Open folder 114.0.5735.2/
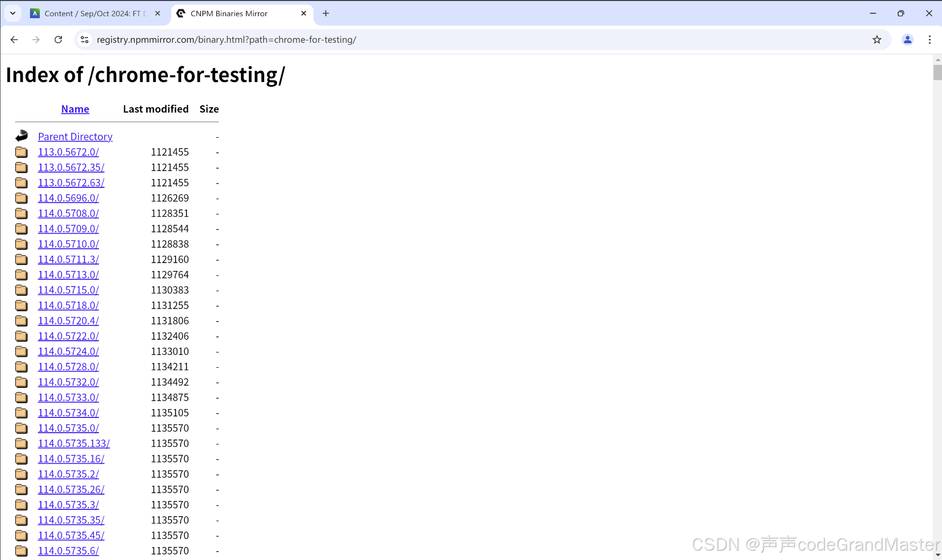The width and height of the screenshot is (942, 560). [x=68, y=474]
